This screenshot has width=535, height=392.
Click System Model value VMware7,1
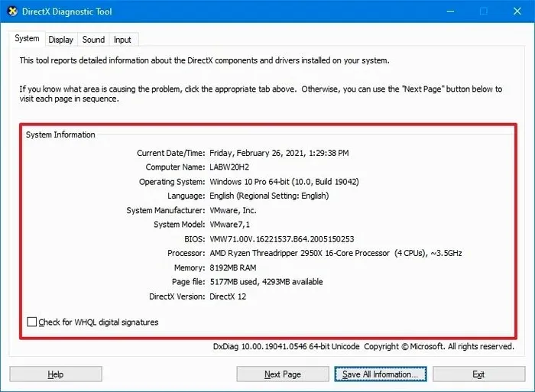[x=229, y=225]
